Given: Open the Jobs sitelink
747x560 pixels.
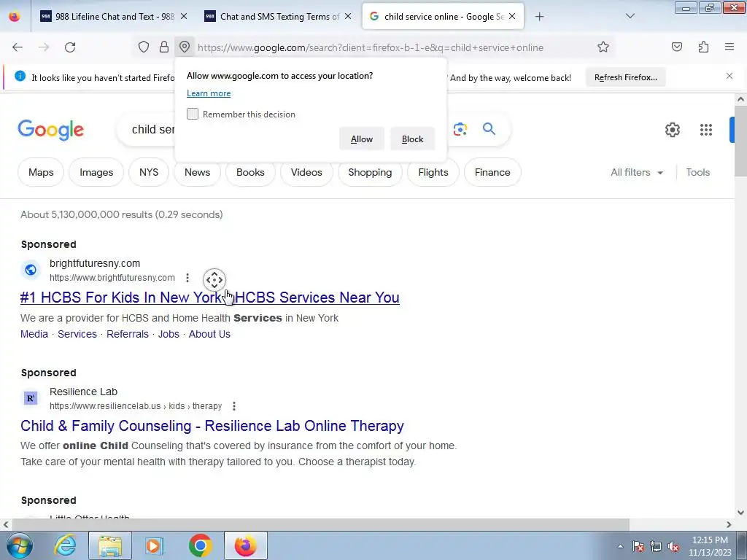Looking at the screenshot, I should (x=169, y=334).
